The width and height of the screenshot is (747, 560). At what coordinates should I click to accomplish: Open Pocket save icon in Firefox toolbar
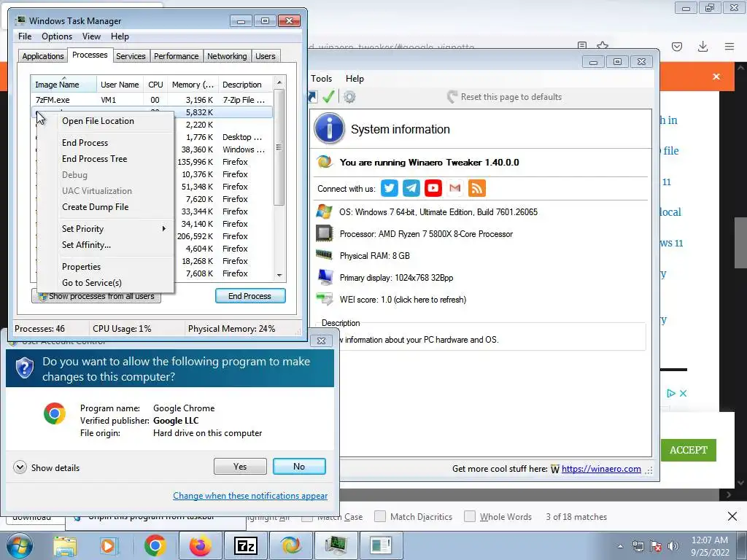coord(677,47)
